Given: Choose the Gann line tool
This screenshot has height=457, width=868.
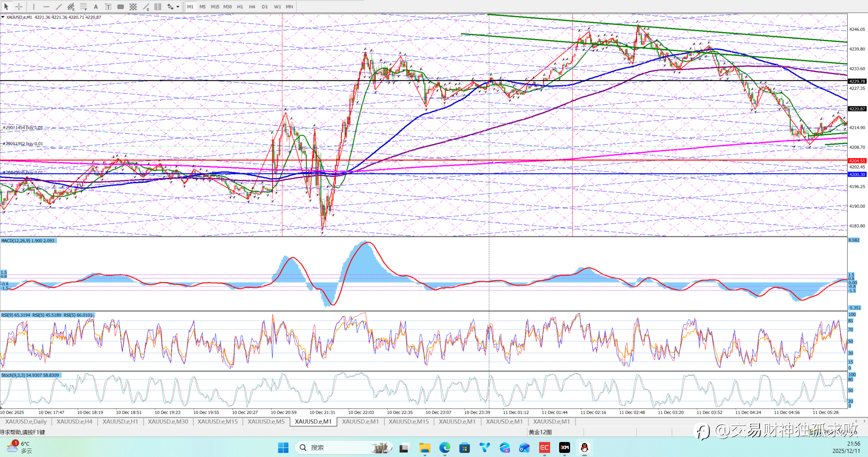Looking at the screenshot, I should pos(146,7).
